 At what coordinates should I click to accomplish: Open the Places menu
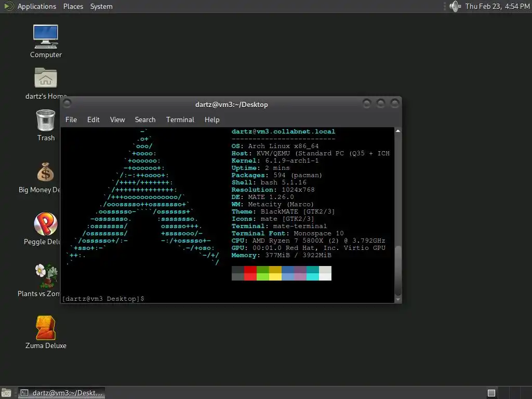click(x=73, y=6)
